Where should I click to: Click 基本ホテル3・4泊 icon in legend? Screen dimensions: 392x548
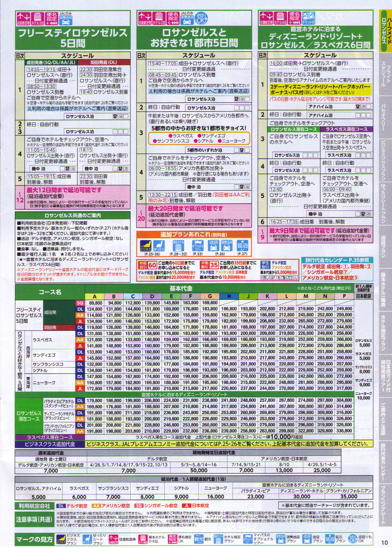coord(143,539)
